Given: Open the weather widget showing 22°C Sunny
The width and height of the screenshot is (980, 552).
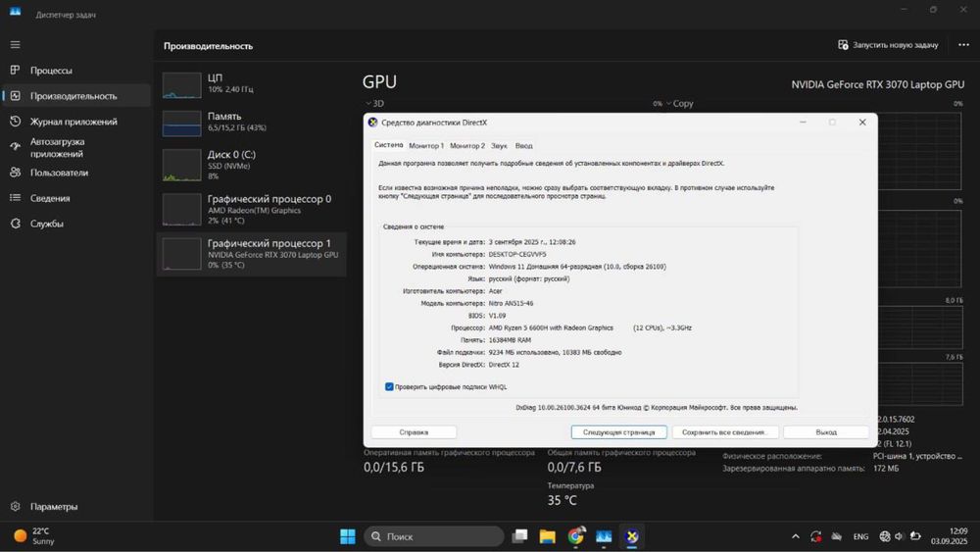Looking at the screenshot, I should pyautogui.click(x=35, y=536).
